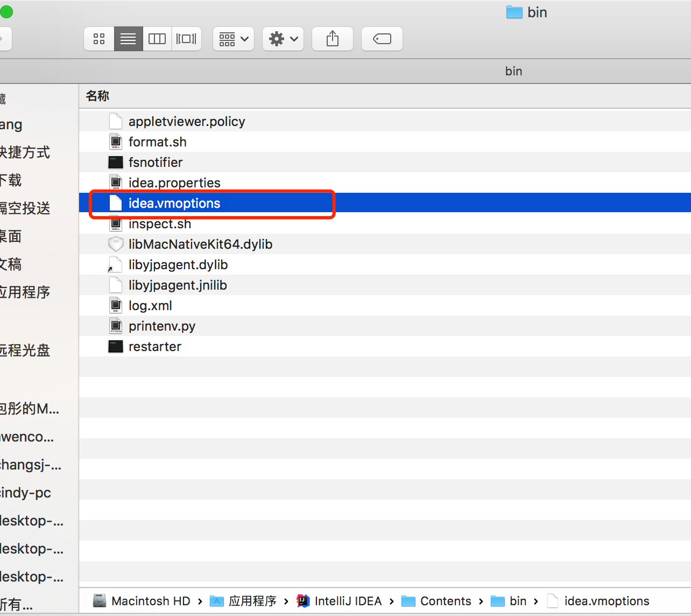Screen dimensions: 691x616
Task: Switch to icon view mode
Action: click(x=99, y=39)
